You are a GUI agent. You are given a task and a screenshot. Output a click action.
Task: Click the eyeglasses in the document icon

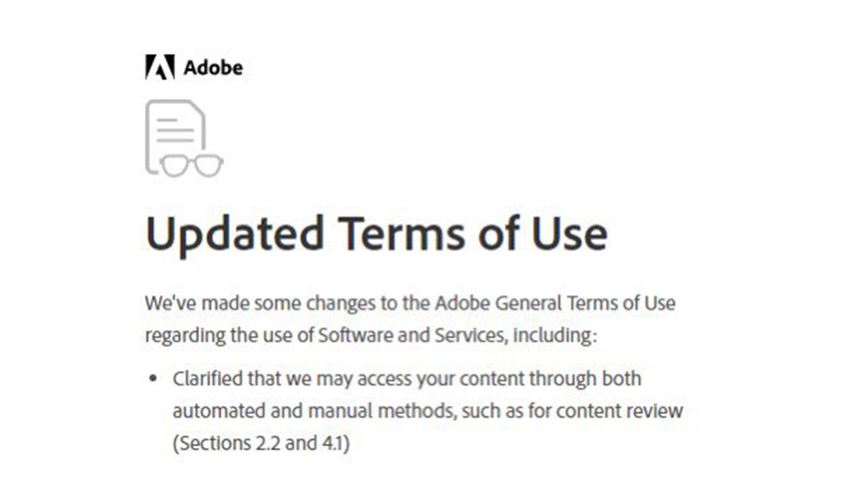[192, 166]
